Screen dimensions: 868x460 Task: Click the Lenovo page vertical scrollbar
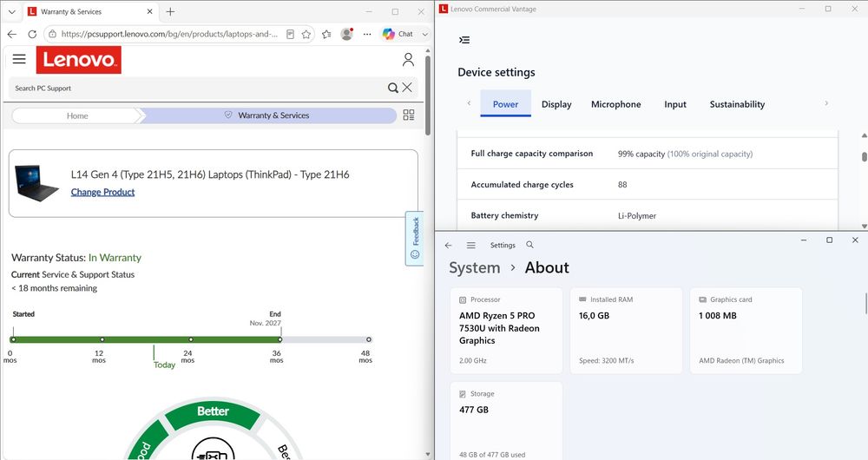(427, 94)
